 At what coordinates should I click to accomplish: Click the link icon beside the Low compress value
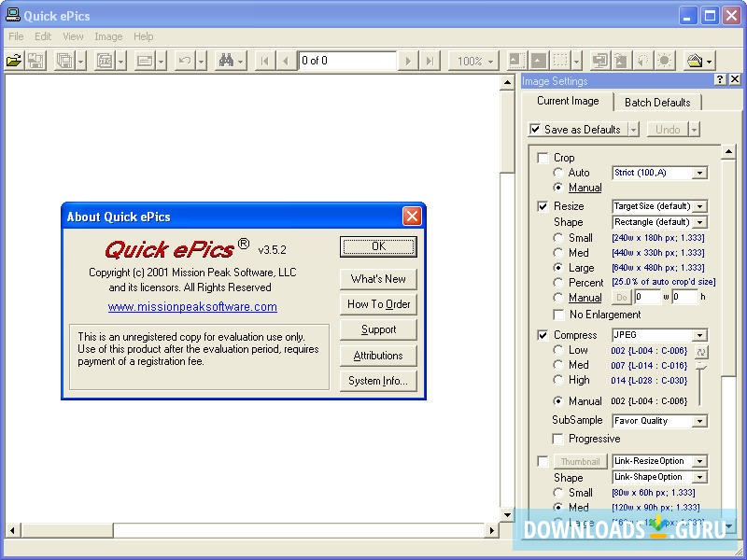701,352
